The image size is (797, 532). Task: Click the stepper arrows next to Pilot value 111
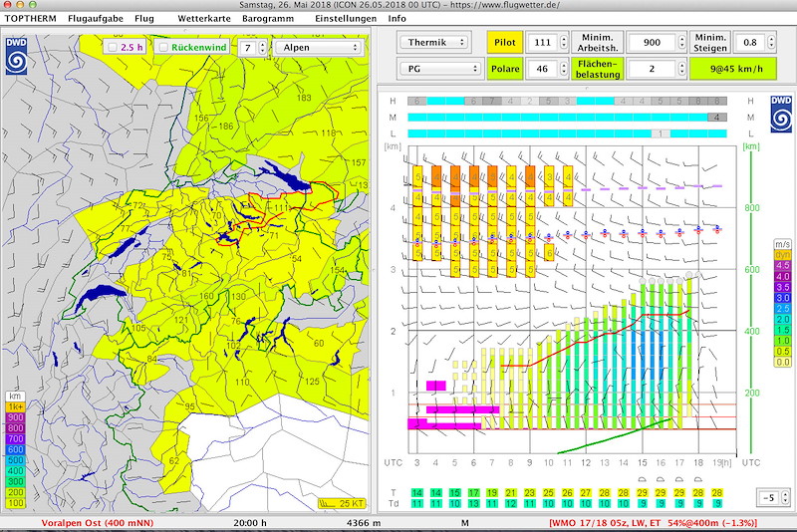pos(562,43)
